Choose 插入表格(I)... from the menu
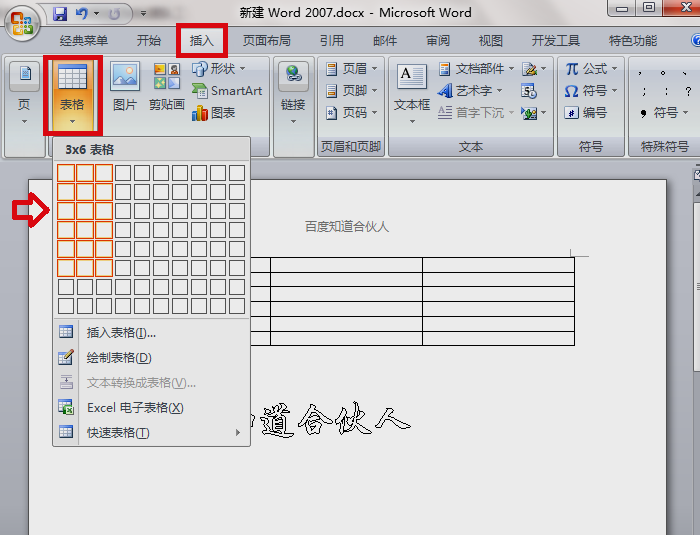This screenshot has height=535, width=700. [152, 332]
